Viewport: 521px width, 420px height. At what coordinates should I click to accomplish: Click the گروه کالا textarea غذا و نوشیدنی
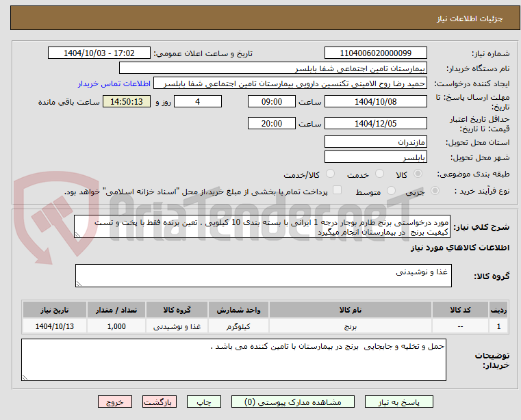pos(263,276)
